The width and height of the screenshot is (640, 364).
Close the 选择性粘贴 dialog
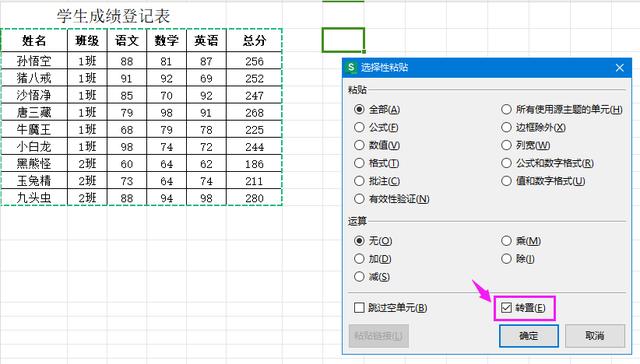pos(620,68)
